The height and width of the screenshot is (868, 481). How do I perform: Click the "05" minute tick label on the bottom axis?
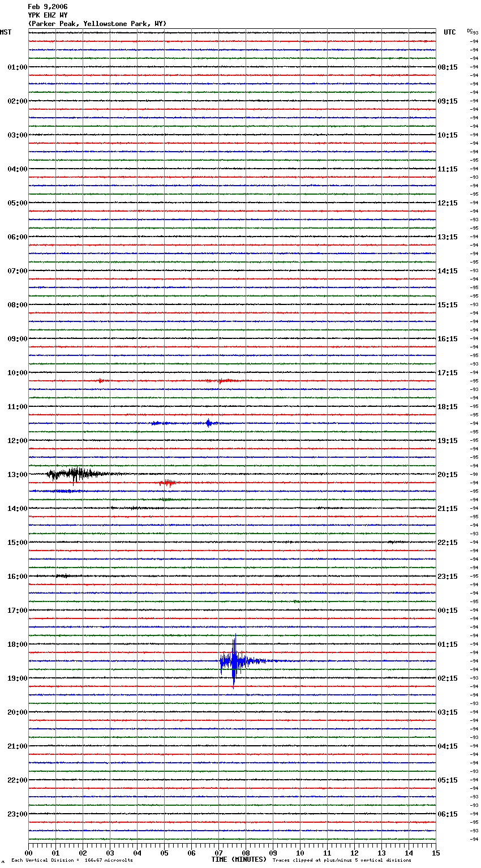click(x=164, y=853)
